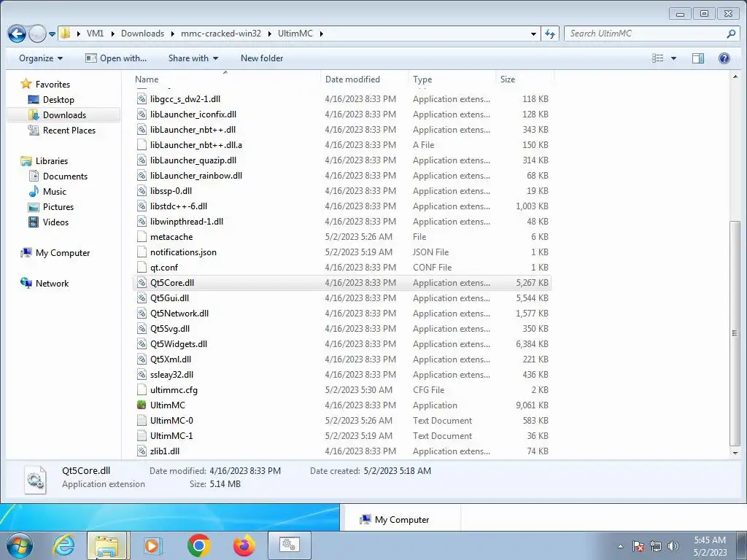
Task: Expand the arrow after UltimMC breadcrumb
Action: [322, 34]
